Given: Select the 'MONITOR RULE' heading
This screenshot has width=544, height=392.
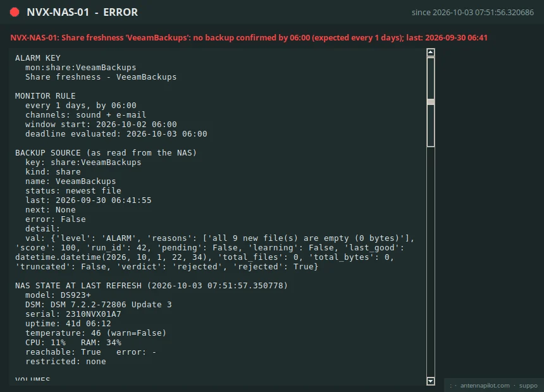Looking at the screenshot, I should (x=46, y=95).
